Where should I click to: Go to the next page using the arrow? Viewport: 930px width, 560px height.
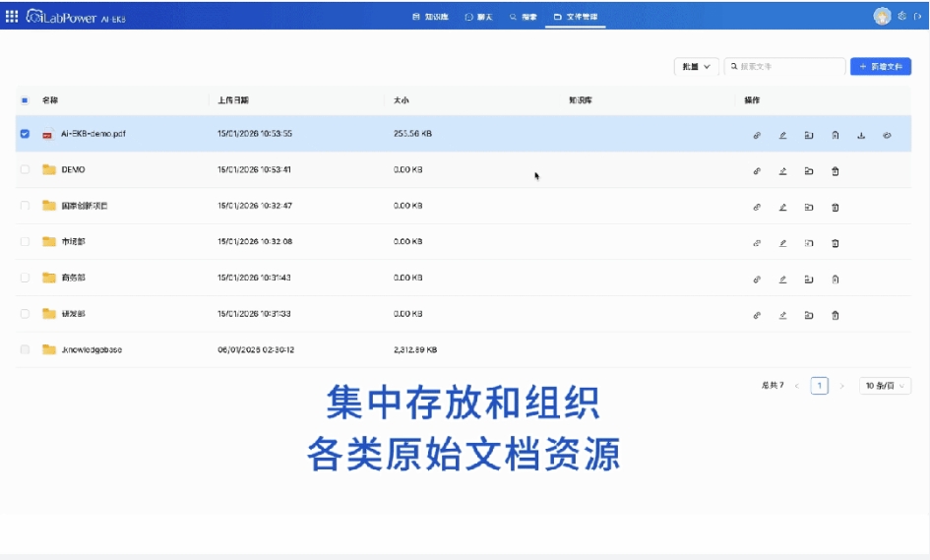pos(842,386)
